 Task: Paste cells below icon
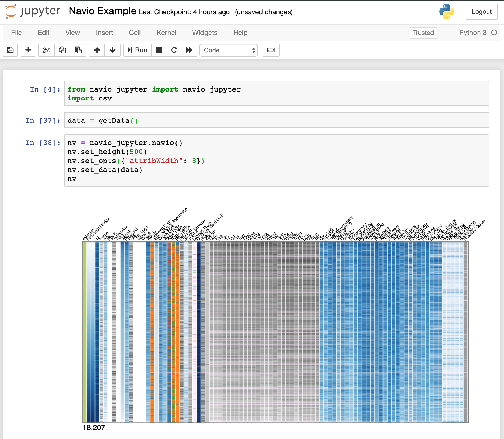point(78,50)
